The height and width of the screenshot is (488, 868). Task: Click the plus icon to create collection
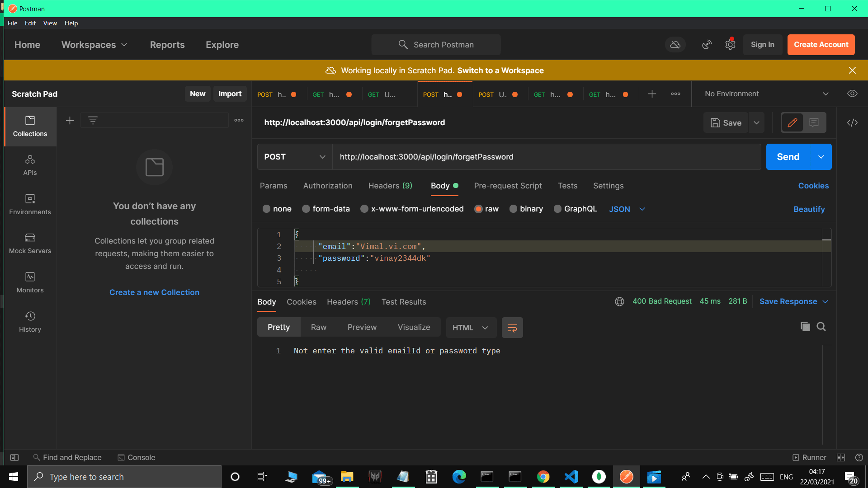click(x=70, y=120)
